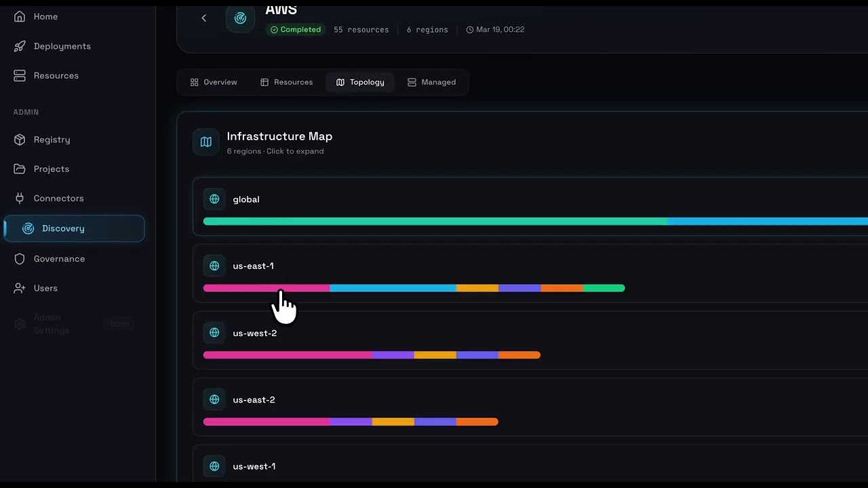Click the Registry cube icon
The width and height of the screenshot is (868, 488).
[20, 140]
